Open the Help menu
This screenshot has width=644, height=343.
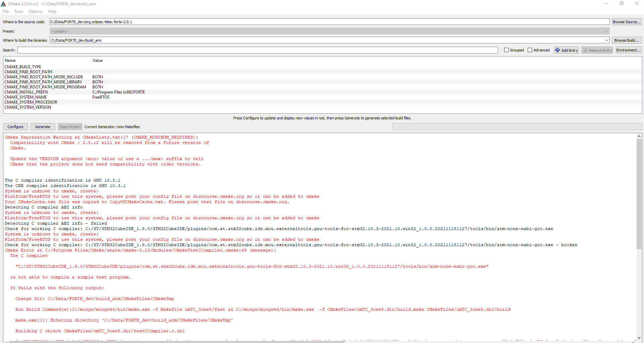point(52,11)
